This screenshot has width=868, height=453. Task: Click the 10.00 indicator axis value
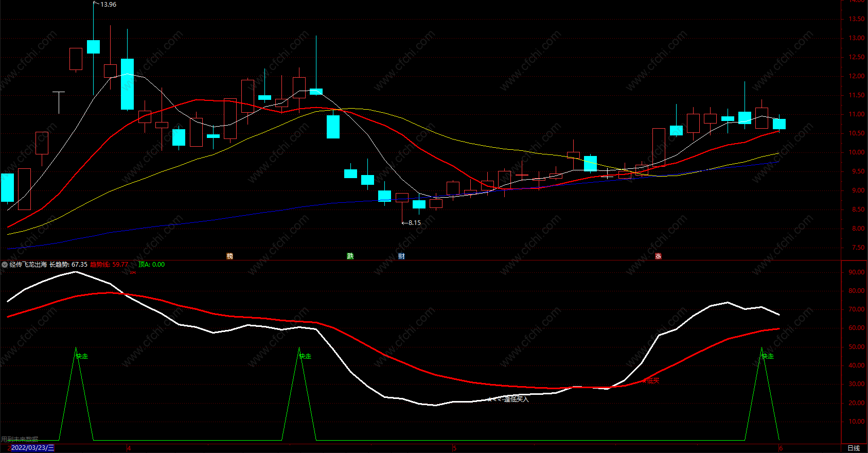[x=857, y=422]
